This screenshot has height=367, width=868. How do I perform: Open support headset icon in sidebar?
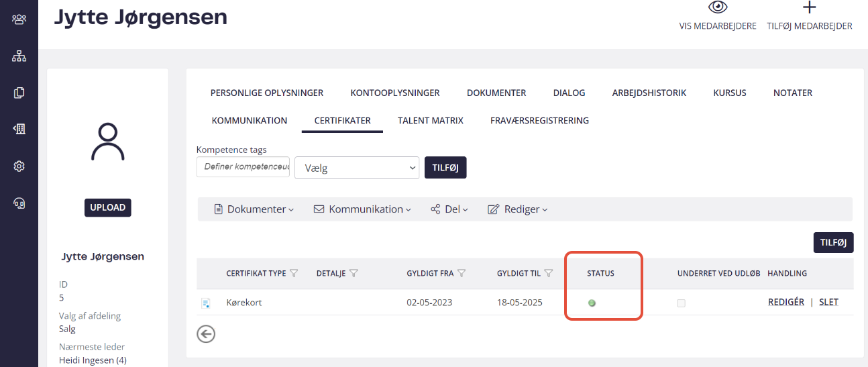pos(19,203)
